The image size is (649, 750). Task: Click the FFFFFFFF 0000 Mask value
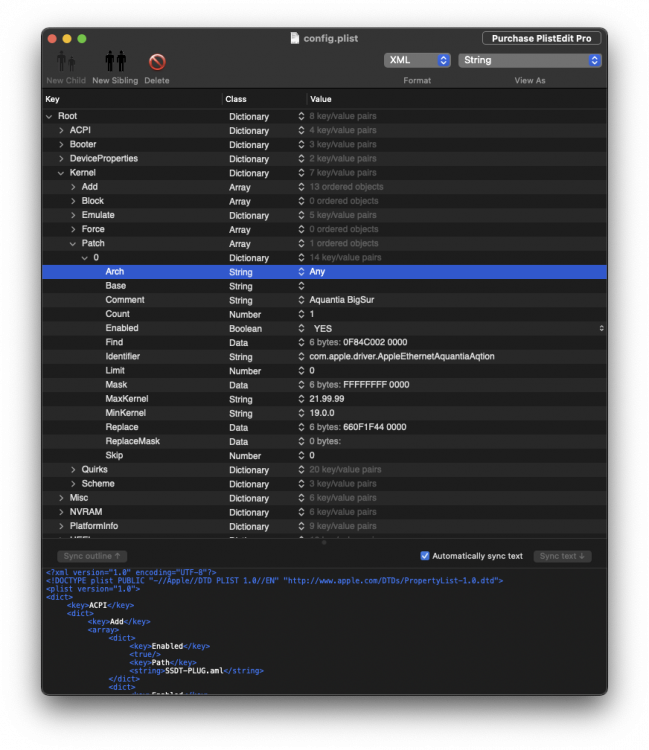pyautogui.click(x=376, y=385)
